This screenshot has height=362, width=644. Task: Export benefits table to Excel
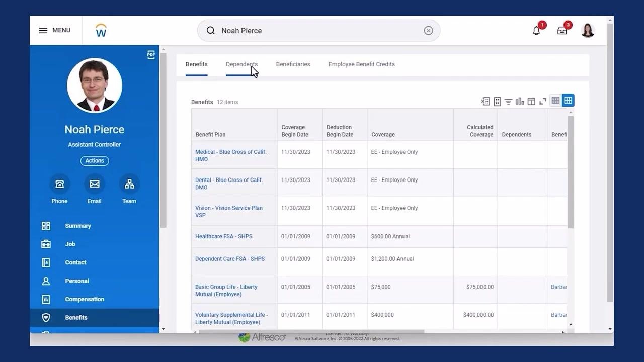(486, 101)
